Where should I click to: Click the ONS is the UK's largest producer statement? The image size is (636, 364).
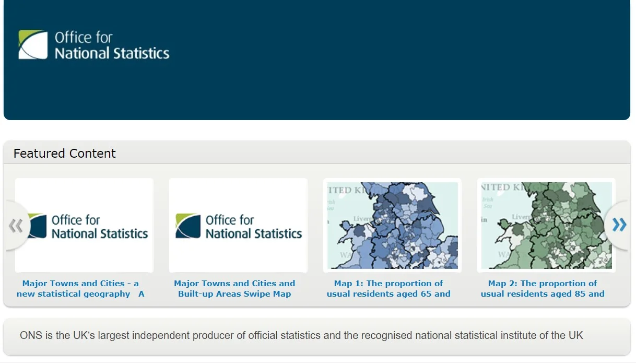(x=301, y=335)
